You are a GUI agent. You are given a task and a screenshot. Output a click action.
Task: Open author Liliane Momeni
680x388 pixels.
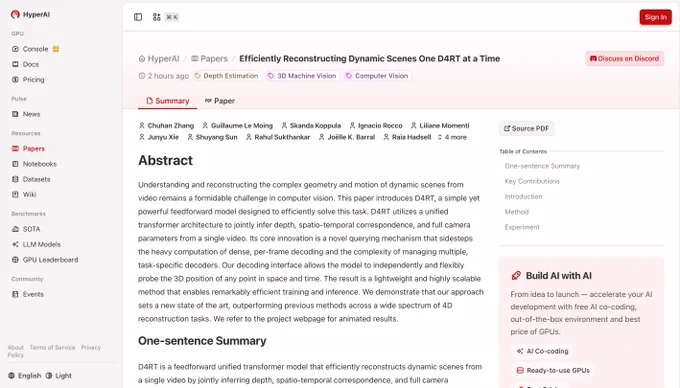click(x=440, y=125)
